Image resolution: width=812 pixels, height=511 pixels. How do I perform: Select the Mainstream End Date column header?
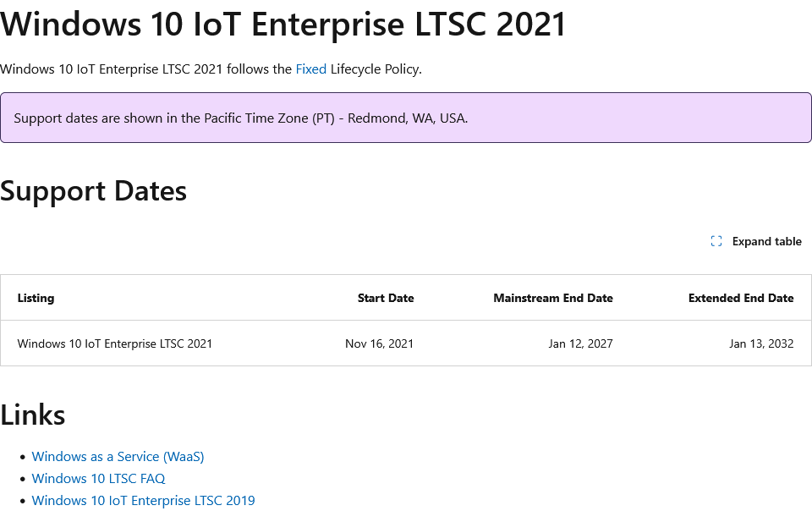553,298
